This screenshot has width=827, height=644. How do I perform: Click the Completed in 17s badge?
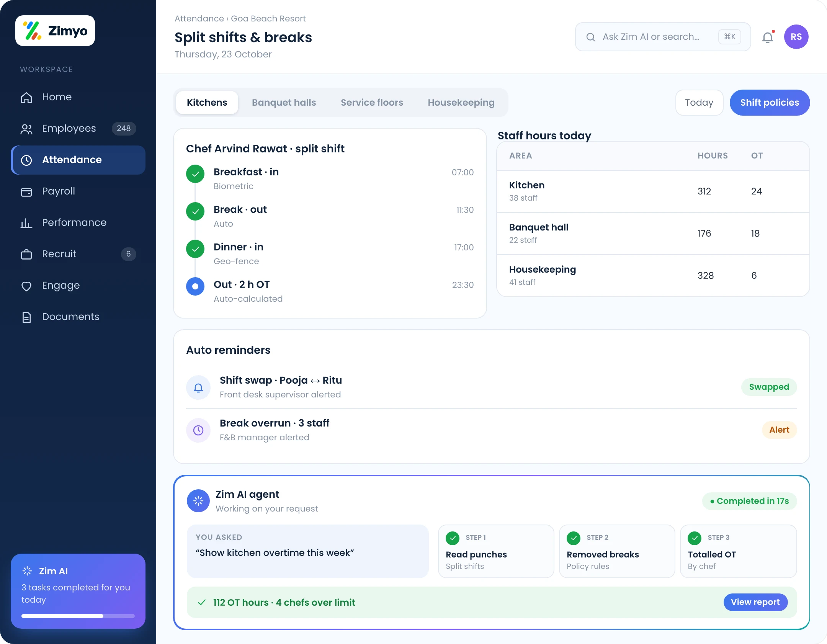tap(749, 501)
